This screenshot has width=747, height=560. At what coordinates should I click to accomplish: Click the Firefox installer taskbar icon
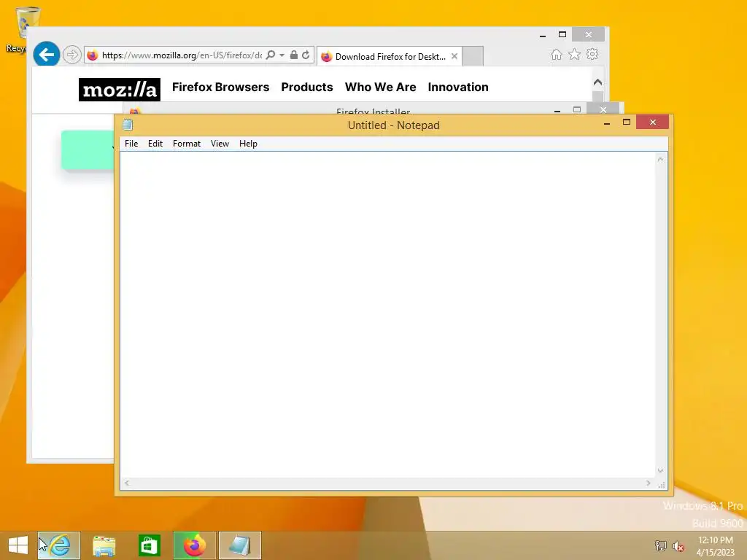pos(194,545)
